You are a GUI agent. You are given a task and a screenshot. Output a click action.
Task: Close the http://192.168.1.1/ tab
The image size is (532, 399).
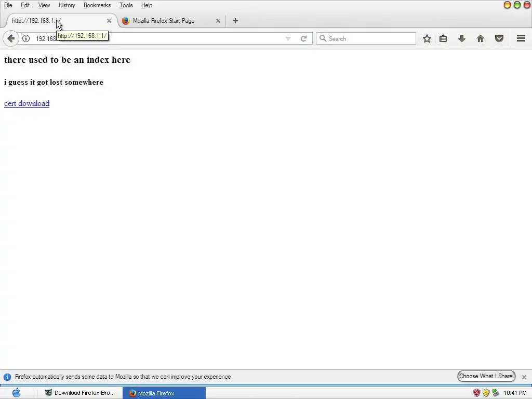(109, 21)
